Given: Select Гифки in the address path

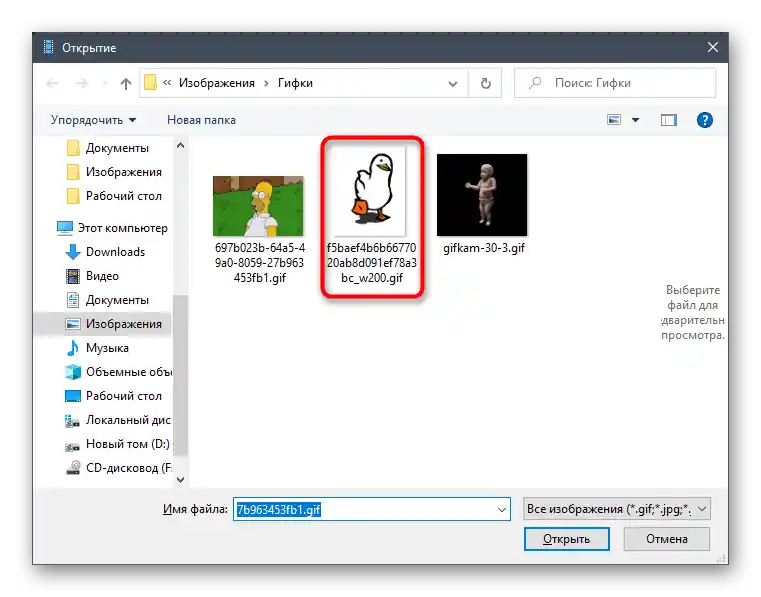Looking at the screenshot, I should coord(295,83).
